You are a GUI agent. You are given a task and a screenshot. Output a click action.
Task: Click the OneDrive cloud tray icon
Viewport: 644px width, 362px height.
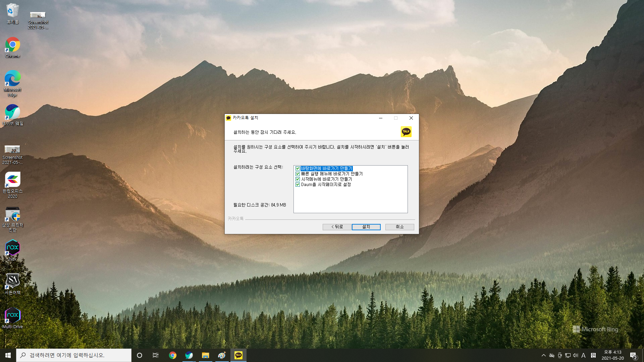click(552, 355)
